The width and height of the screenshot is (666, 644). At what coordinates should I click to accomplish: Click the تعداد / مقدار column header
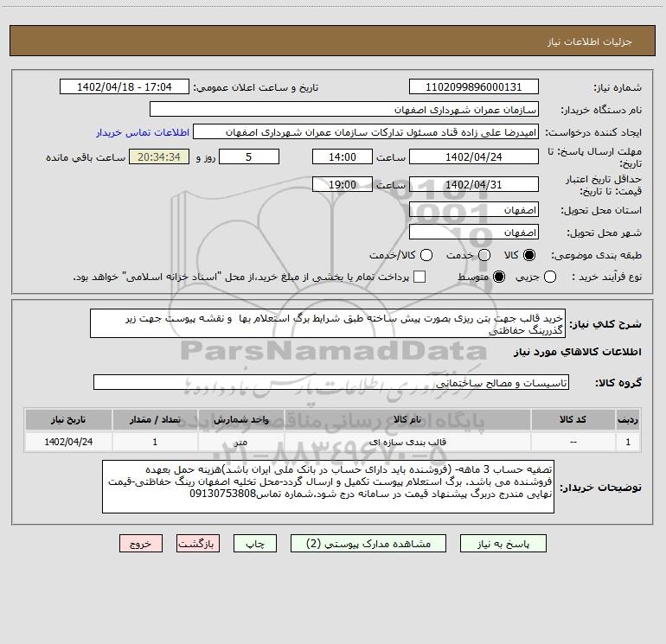[x=155, y=419]
